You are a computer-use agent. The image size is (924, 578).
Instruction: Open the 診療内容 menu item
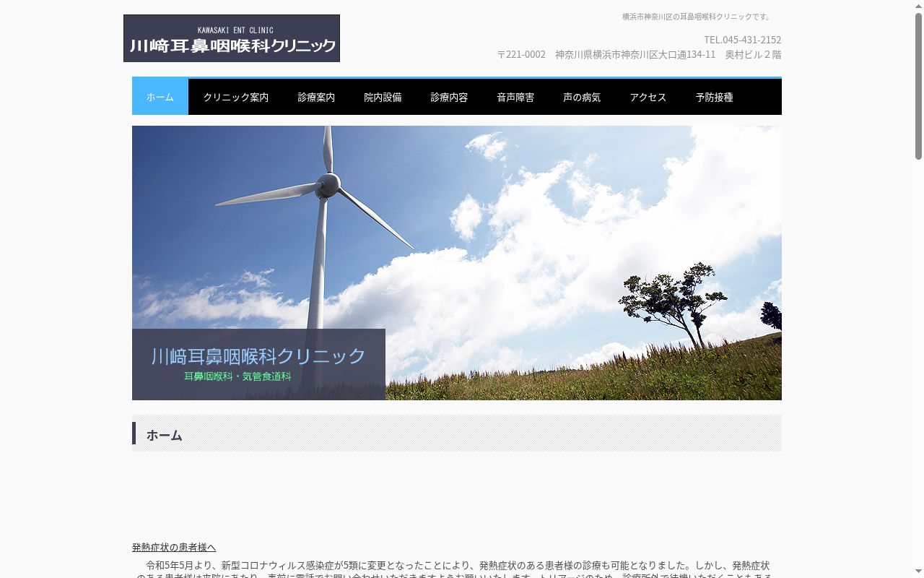[x=449, y=97]
